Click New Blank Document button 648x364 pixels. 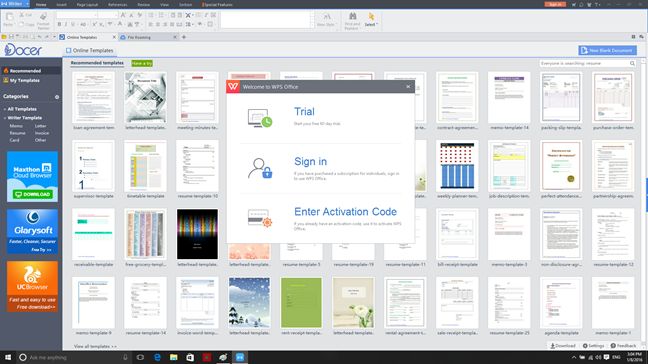(x=608, y=50)
